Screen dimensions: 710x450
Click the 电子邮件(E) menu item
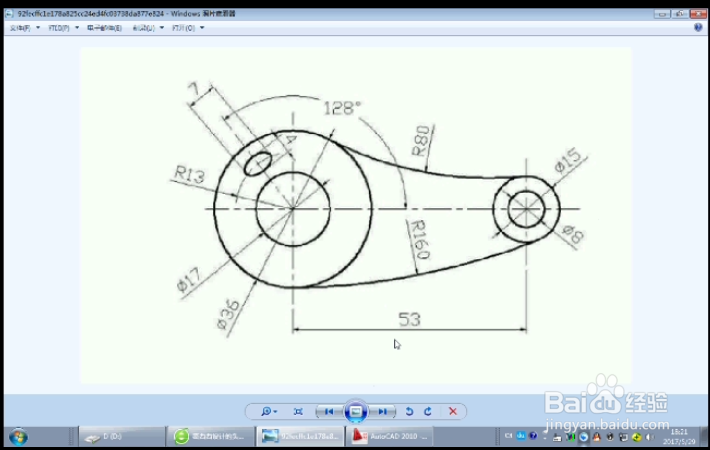[105, 28]
